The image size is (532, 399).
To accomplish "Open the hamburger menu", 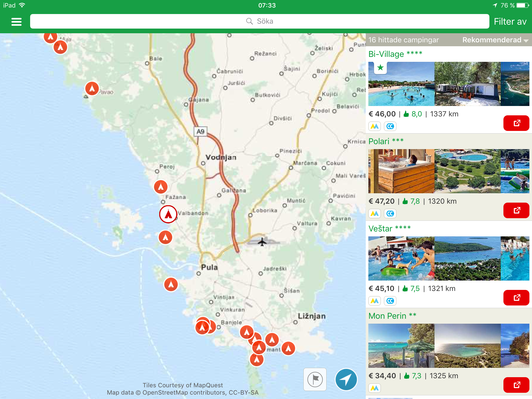I will pos(16,22).
